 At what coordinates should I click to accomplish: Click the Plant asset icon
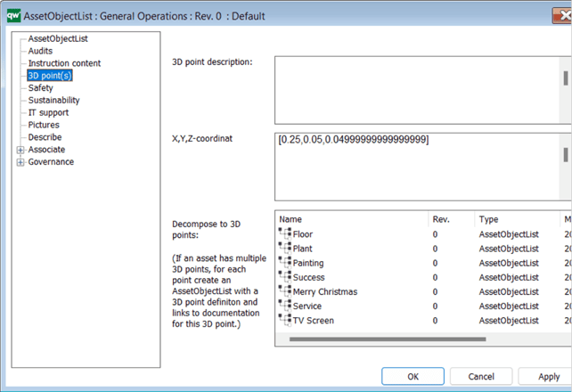[x=285, y=249]
